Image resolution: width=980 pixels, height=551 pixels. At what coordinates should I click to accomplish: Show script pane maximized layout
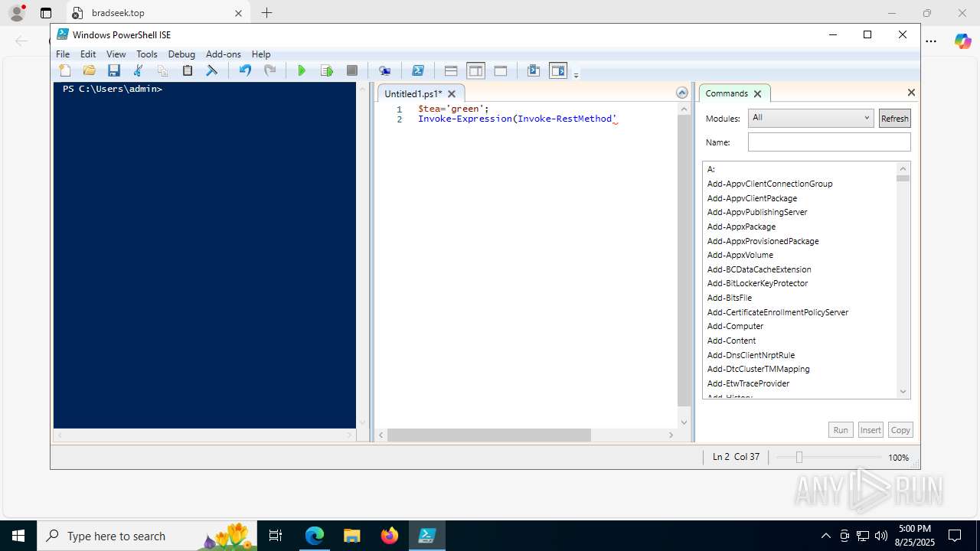501,70
